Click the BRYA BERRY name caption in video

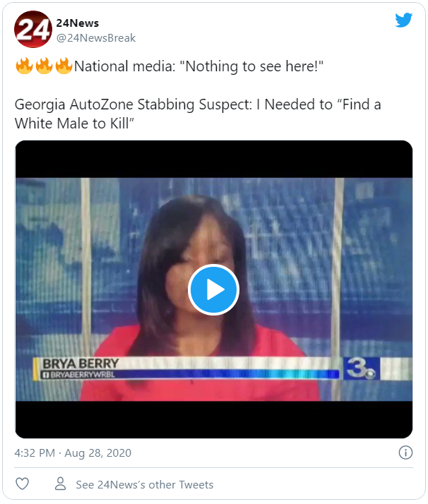(x=81, y=364)
